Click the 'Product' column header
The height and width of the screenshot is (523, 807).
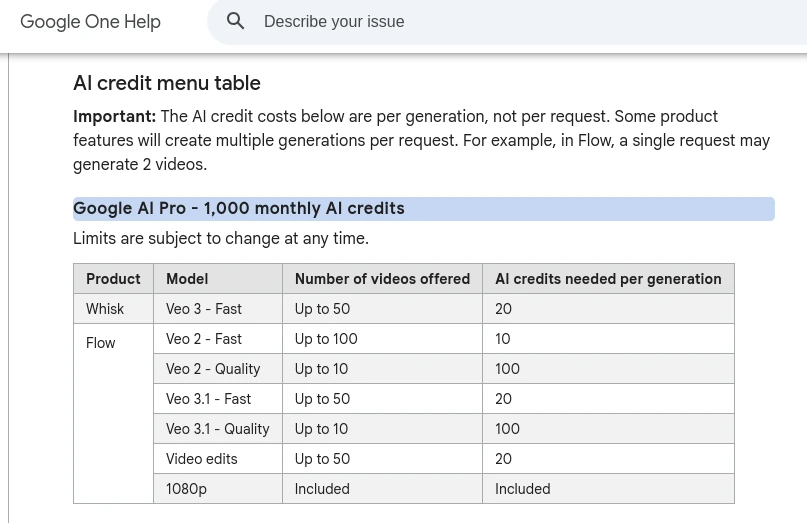coord(113,278)
